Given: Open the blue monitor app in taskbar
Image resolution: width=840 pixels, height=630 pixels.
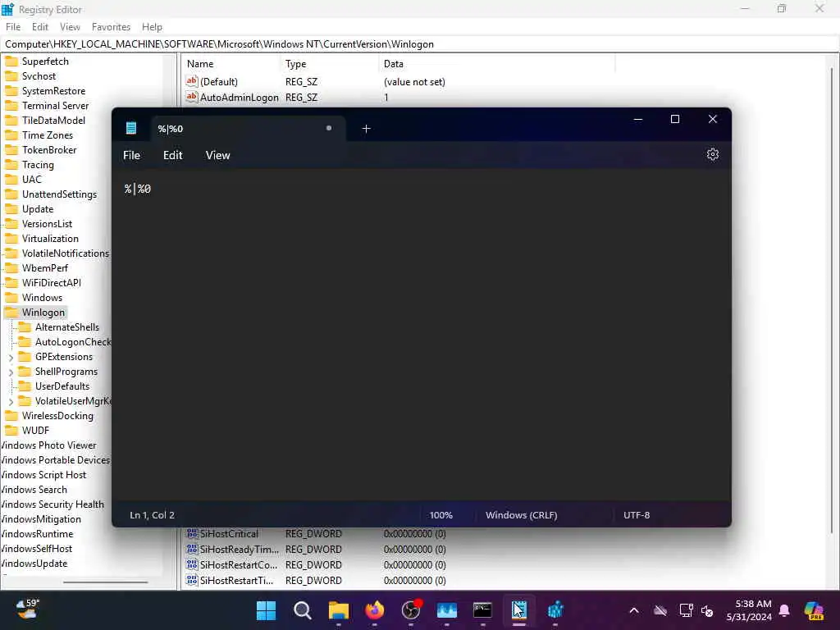Looking at the screenshot, I should pyautogui.click(x=447, y=609).
